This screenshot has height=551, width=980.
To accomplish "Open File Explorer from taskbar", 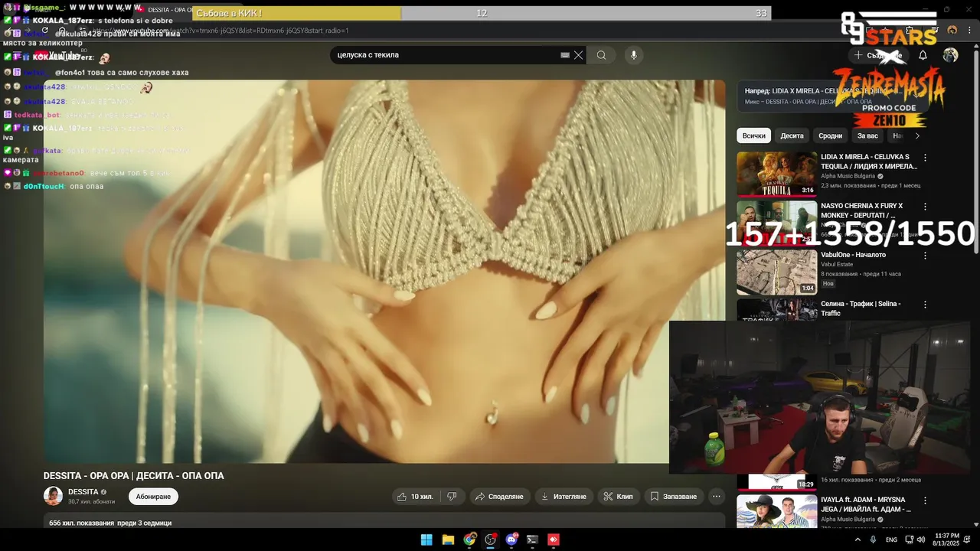I will pyautogui.click(x=448, y=540).
